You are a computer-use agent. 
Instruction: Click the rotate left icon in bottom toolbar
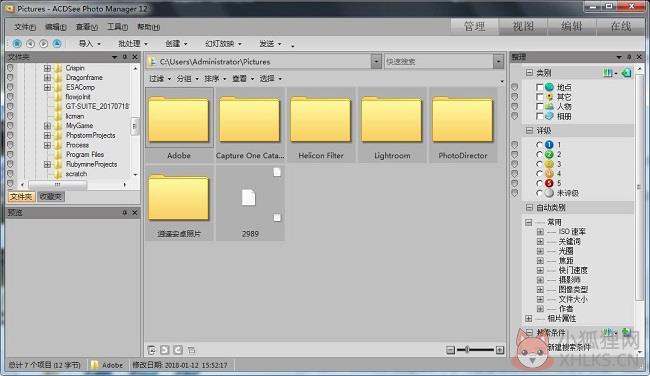pyautogui.click(x=165, y=350)
